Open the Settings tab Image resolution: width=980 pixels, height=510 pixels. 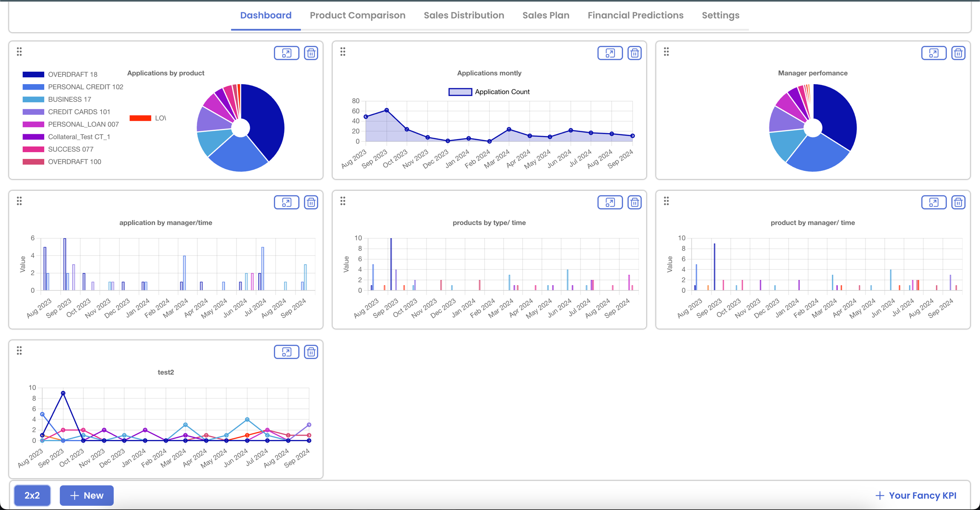pyautogui.click(x=720, y=15)
